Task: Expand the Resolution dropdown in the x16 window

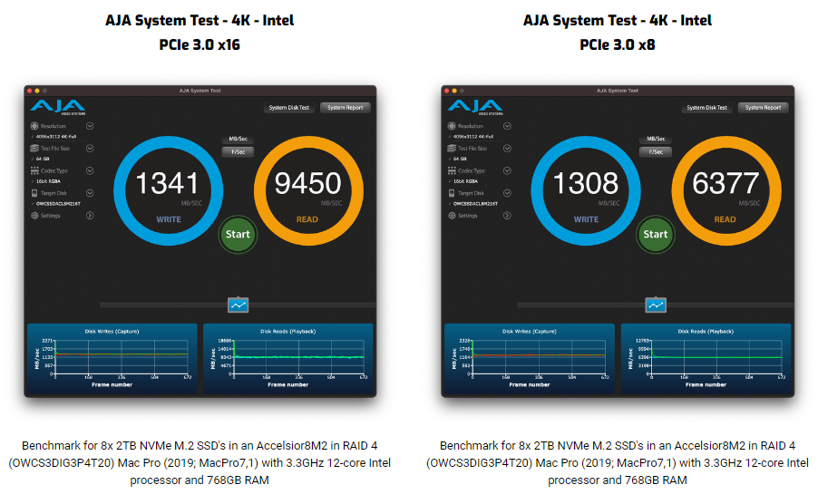Action: pos(90,126)
